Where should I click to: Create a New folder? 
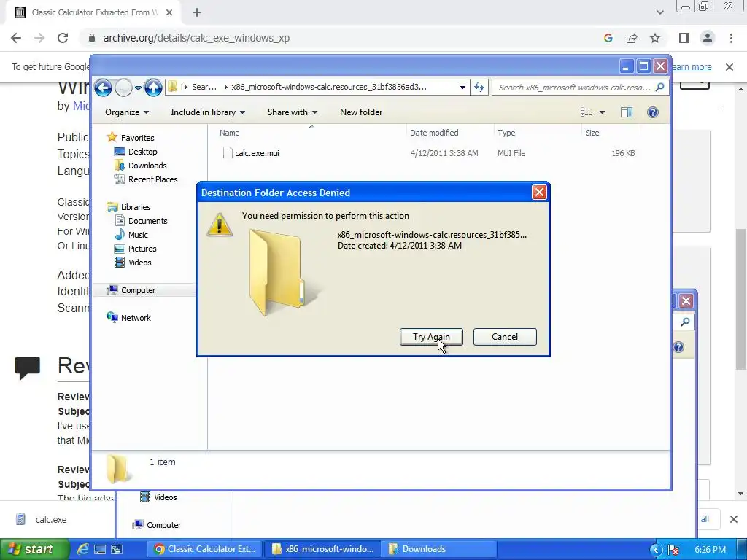[361, 112]
